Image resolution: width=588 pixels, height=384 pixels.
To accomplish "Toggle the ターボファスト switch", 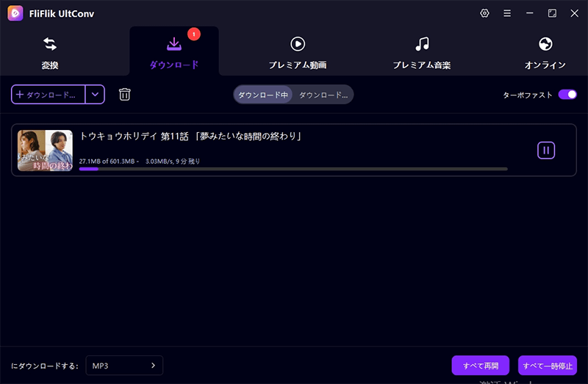I will tap(567, 95).
